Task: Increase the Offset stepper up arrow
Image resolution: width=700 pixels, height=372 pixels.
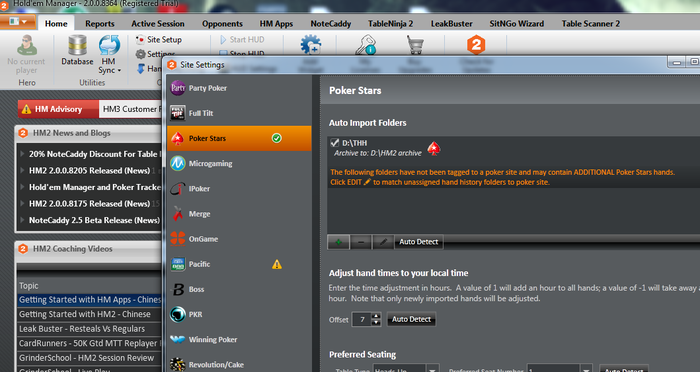Action: click(x=376, y=316)
